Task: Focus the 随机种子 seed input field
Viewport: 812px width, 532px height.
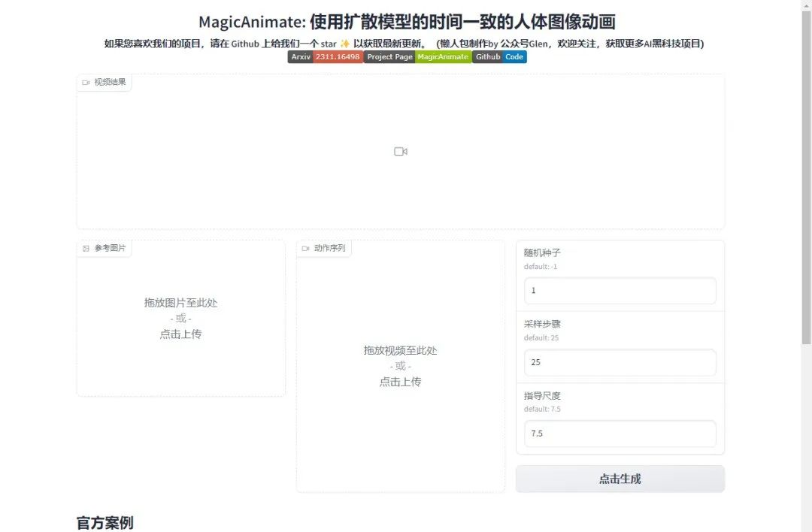Action: (620, 290)
